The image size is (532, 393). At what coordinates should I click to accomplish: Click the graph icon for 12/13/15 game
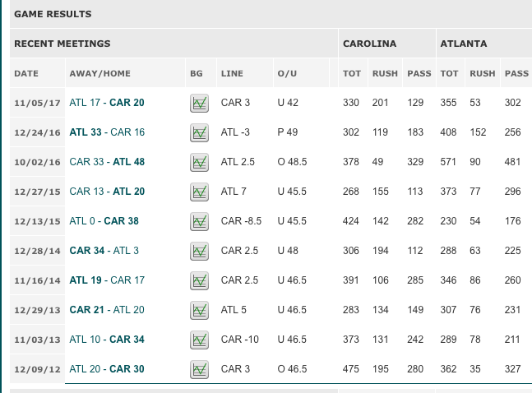(199, 222)
